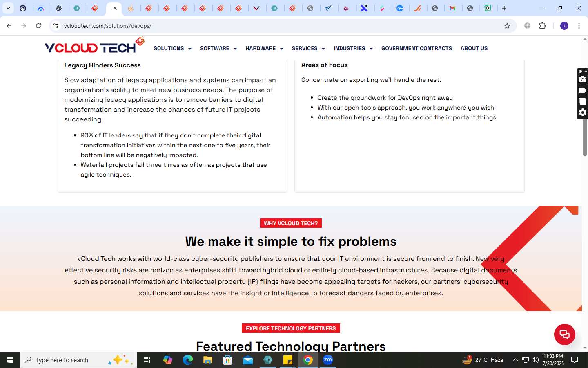Click the scrollbar up arrow
Image resolution: width=588 pixels, height=368 pixels.
585,39
